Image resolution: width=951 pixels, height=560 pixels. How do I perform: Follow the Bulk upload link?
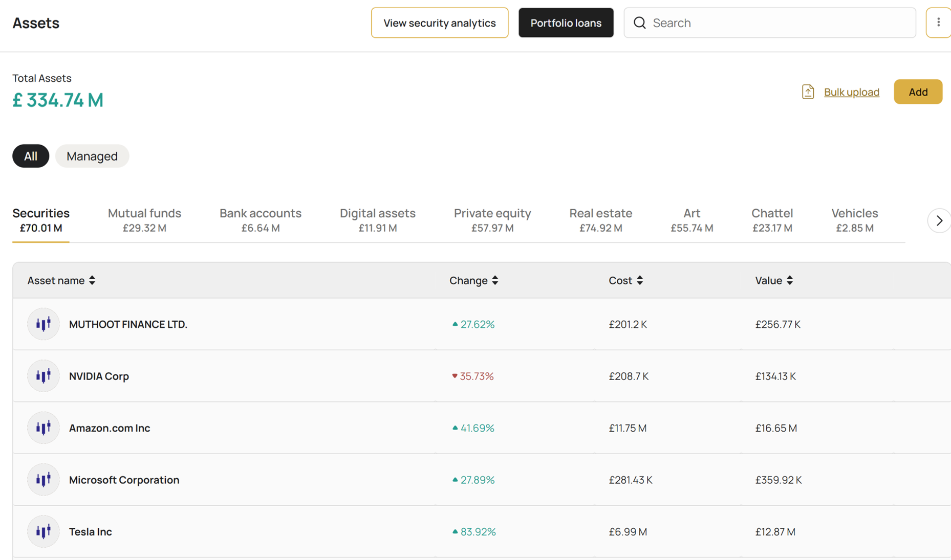click(x=852, y=92)
